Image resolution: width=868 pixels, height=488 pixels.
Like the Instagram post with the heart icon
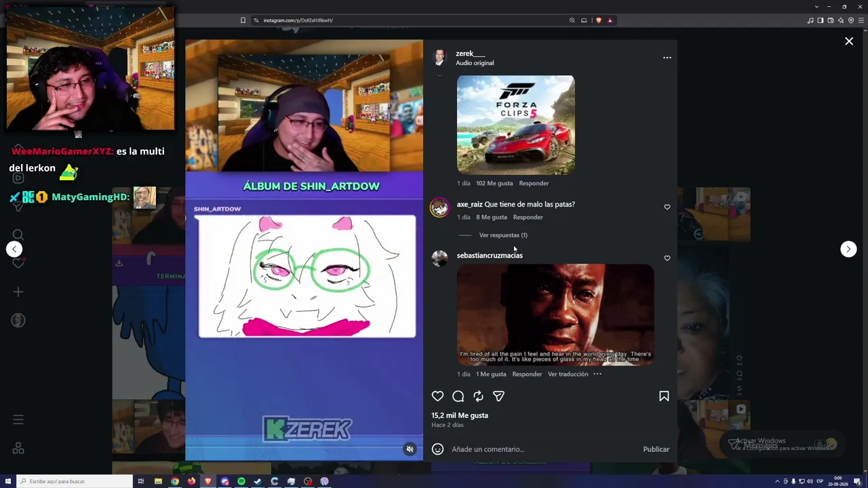coord(437,396)
